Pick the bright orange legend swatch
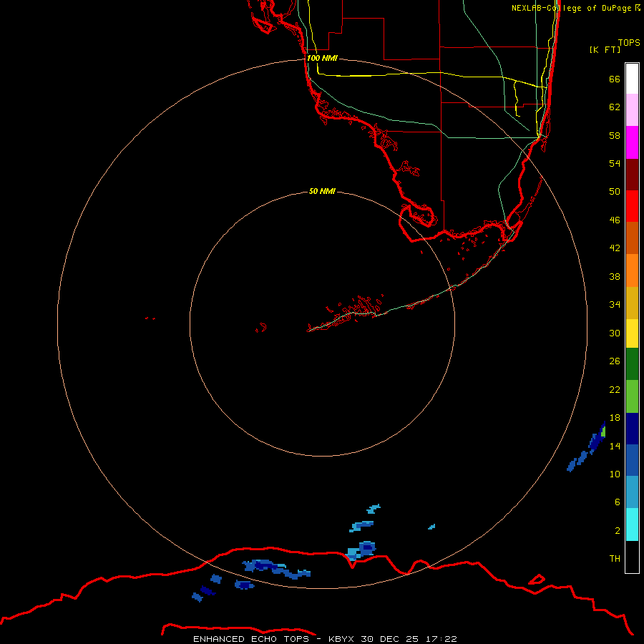644x644 pixels. 632,270
